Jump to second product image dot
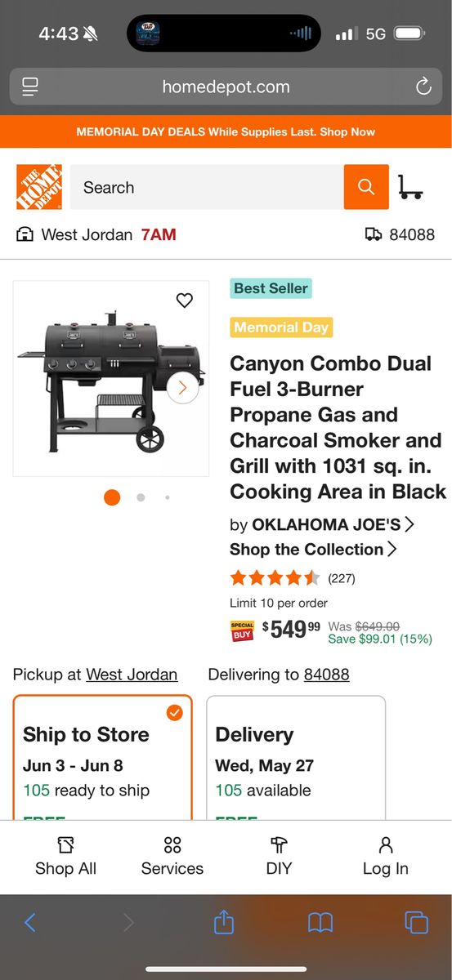The image size is (452, 980). (141, 497)
